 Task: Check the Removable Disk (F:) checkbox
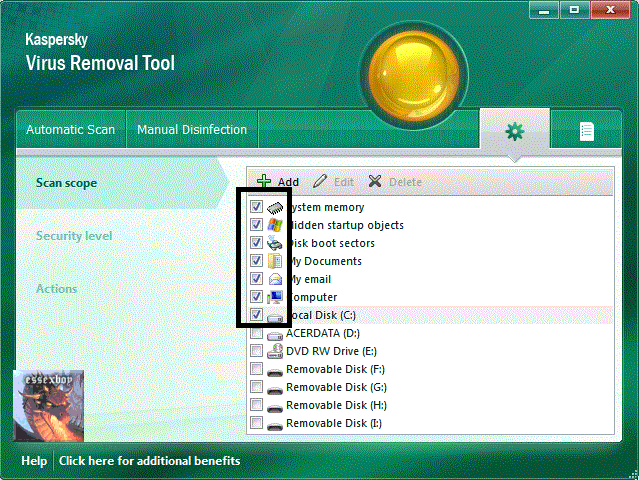[256, 368]
